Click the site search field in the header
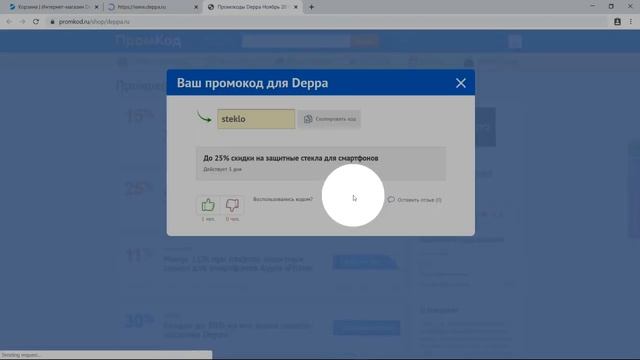 tap(296, 41)
